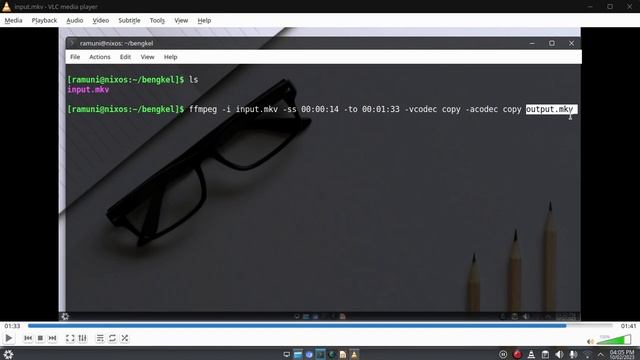Show VLC extended settings (equalizer icon)
The height and width of the screenshot is (360, 640).
tap(82, 338)
